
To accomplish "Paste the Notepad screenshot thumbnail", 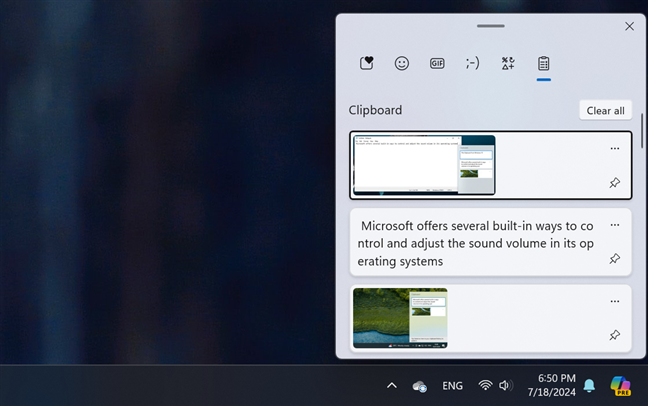I will [x=424, y=165].
